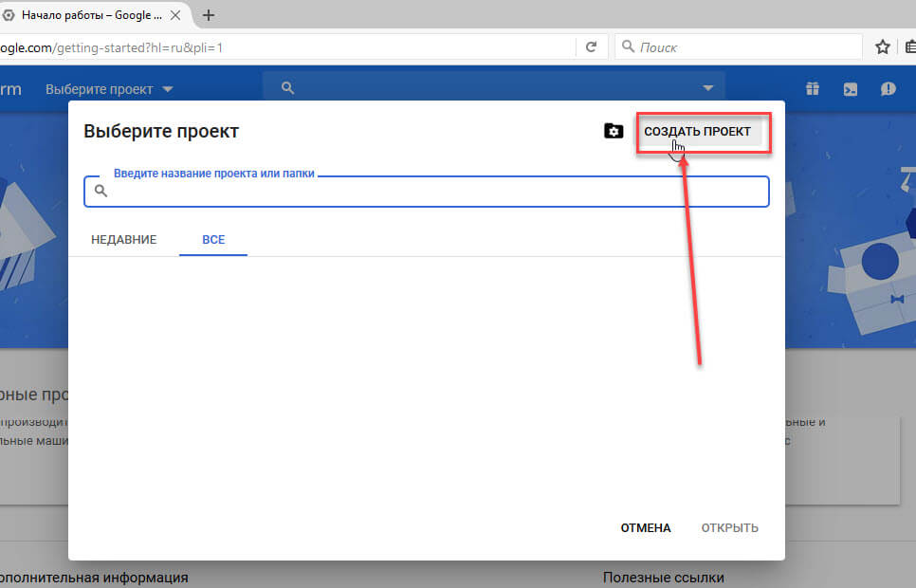
Task: Activate the Cloud Shell terminal icon
Action: tap(851, 89)
